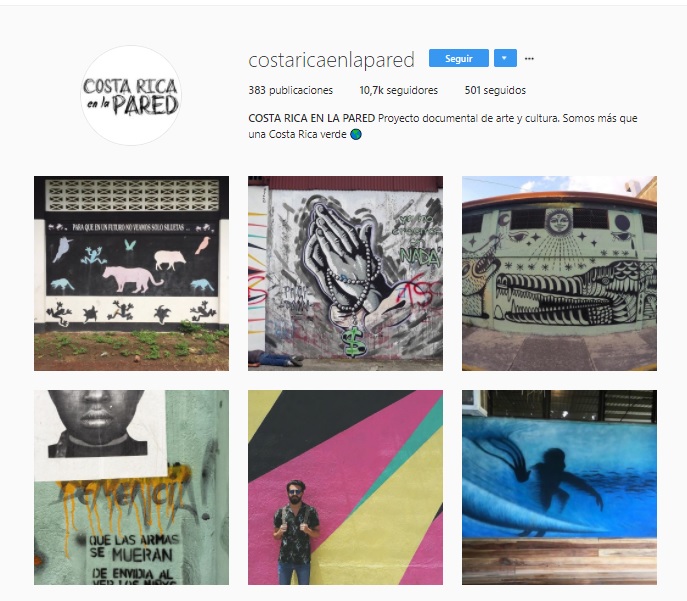Expand the suggested accounts dropdown arrow
The height and width of the screenshot is (601, 687).
click(x=505, y=58)
